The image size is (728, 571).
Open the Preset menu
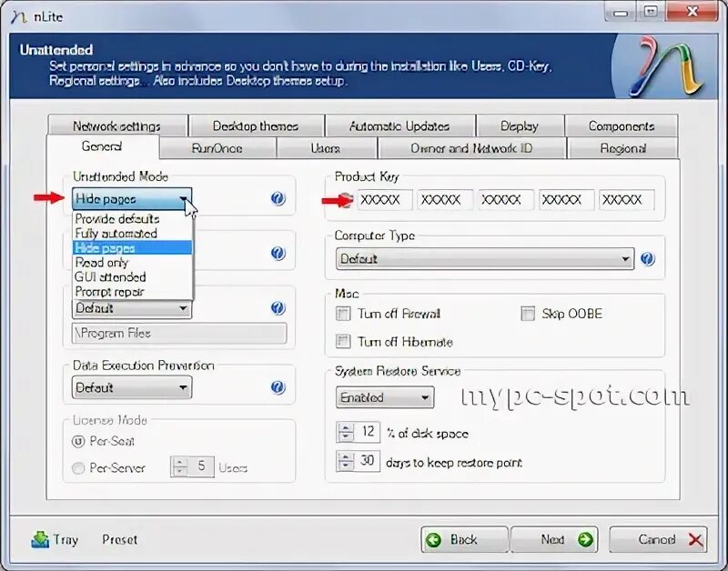click(120, 539)
